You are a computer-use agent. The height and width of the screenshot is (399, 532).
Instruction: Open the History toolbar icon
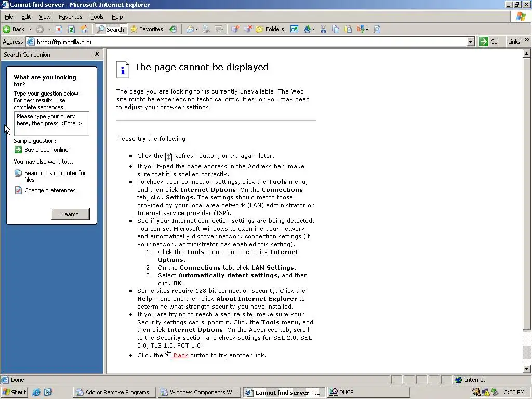tap(174, 30)
